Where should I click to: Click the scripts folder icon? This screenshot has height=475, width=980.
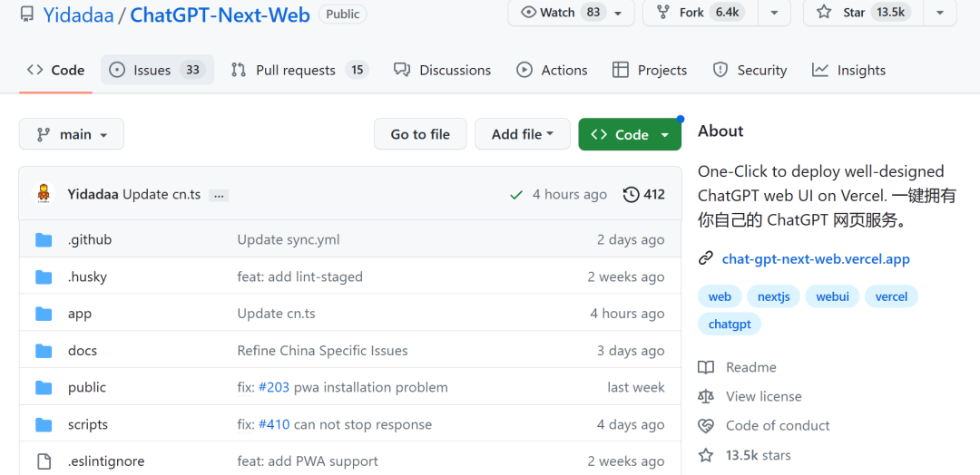pyautogui.click(x=44, y=425)
